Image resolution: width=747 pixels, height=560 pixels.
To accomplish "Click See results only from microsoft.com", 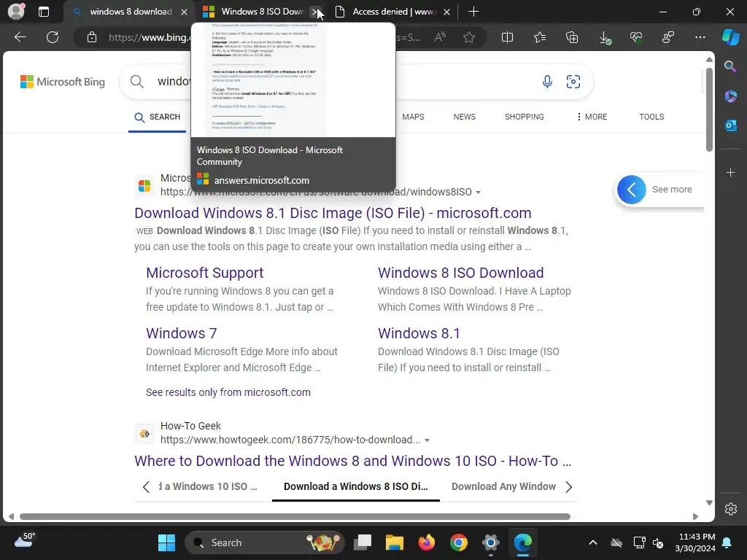I will (228, 392).
